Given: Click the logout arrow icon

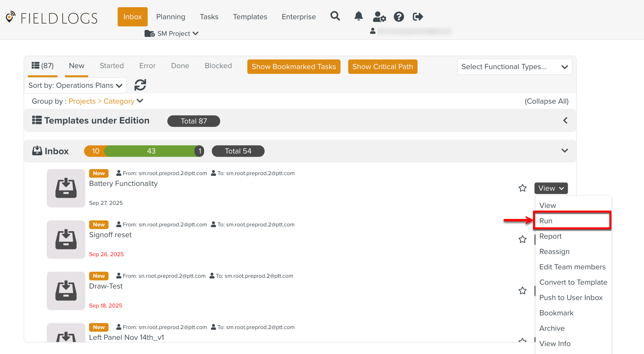Looking at the screenshot, I should click(x=417, y=17).
